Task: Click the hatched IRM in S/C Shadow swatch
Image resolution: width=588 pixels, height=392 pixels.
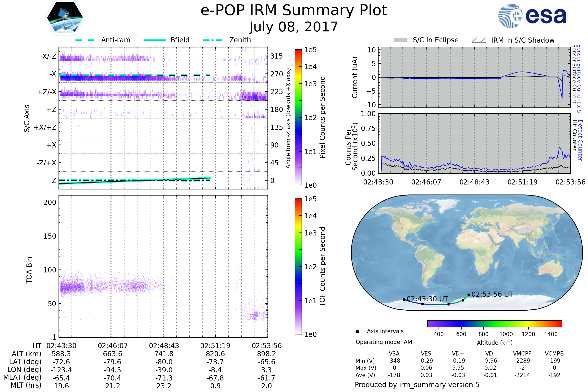Action: click(x=479, y=40)
